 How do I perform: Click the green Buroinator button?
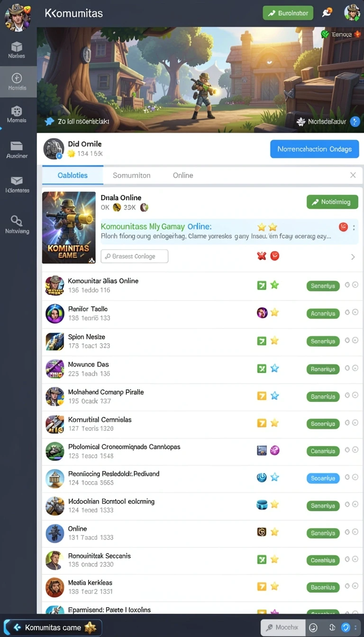pos(288,13)
